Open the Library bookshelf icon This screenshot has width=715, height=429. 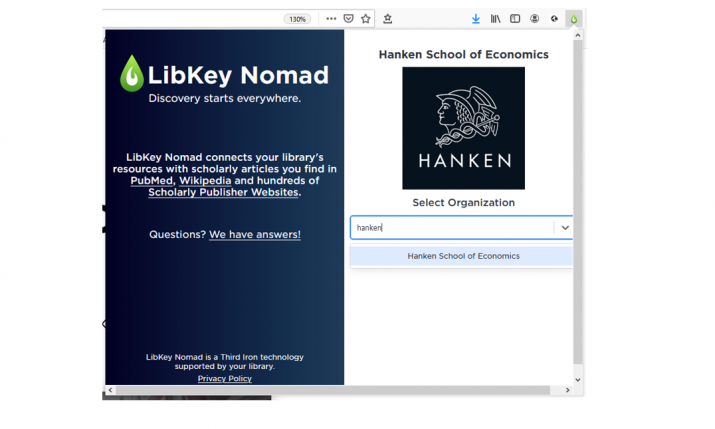pyautogui.click(x=495, y=18)
